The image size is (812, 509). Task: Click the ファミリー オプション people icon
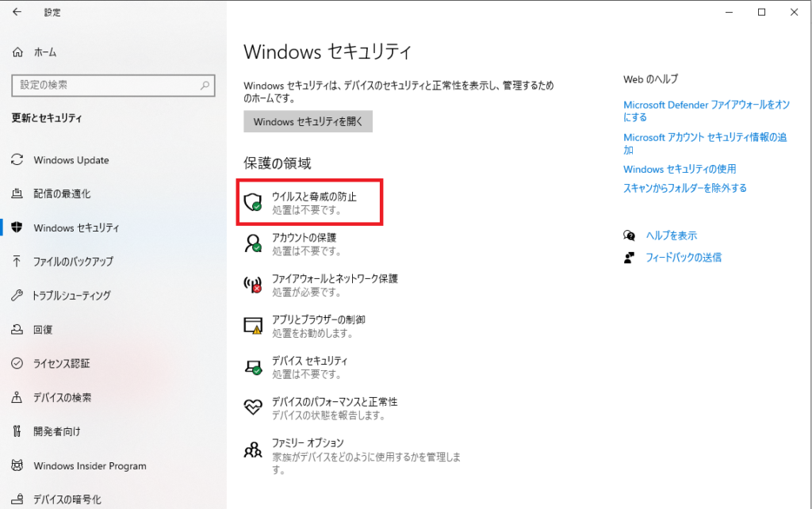[x=253, y=450]
